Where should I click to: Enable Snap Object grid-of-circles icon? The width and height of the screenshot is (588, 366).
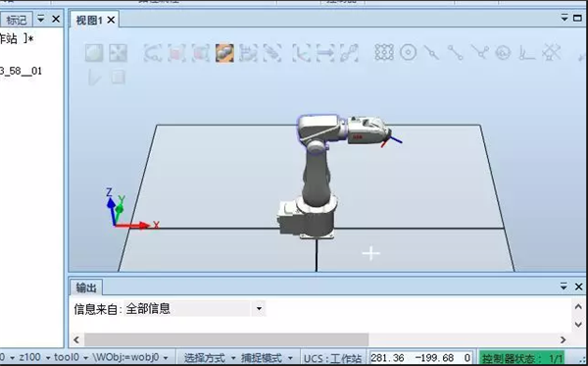384,53
